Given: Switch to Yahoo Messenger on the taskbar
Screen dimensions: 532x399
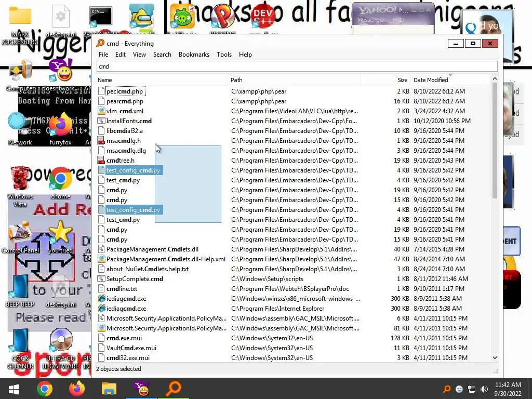Looking at the screenshot, I should click(141, 389).
